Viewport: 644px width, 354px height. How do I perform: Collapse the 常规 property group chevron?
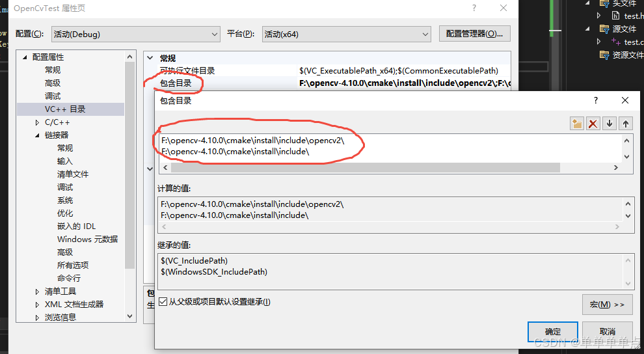(150, 58)
